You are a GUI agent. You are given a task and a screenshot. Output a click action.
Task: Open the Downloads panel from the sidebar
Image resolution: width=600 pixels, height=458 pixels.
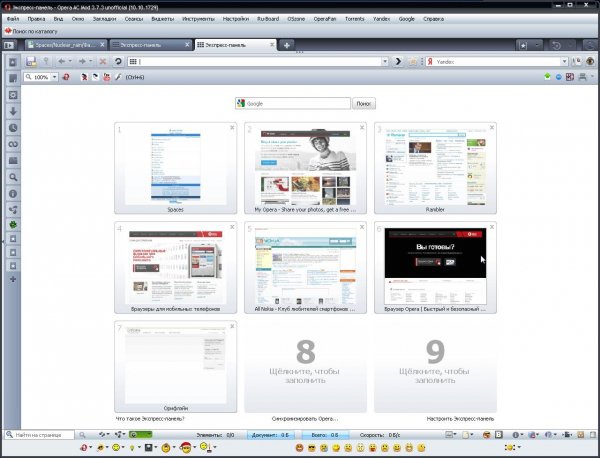(x=13, y=111)
